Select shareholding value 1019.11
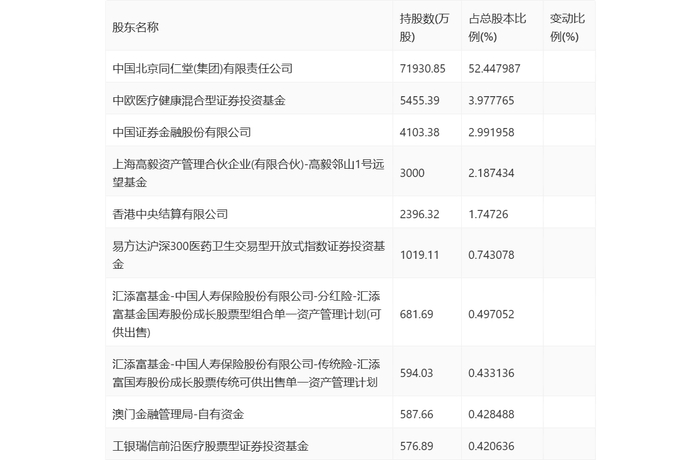700x460 pixels. point(420,255)
